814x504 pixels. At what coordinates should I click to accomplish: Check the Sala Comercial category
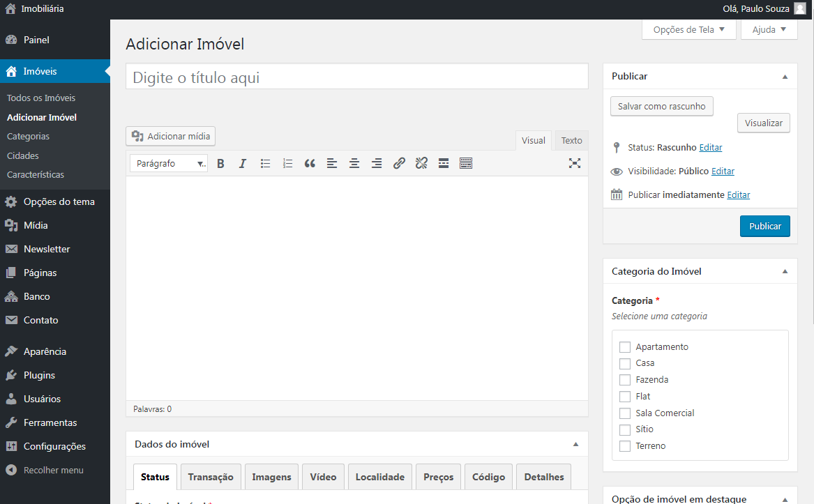(625, 413)
